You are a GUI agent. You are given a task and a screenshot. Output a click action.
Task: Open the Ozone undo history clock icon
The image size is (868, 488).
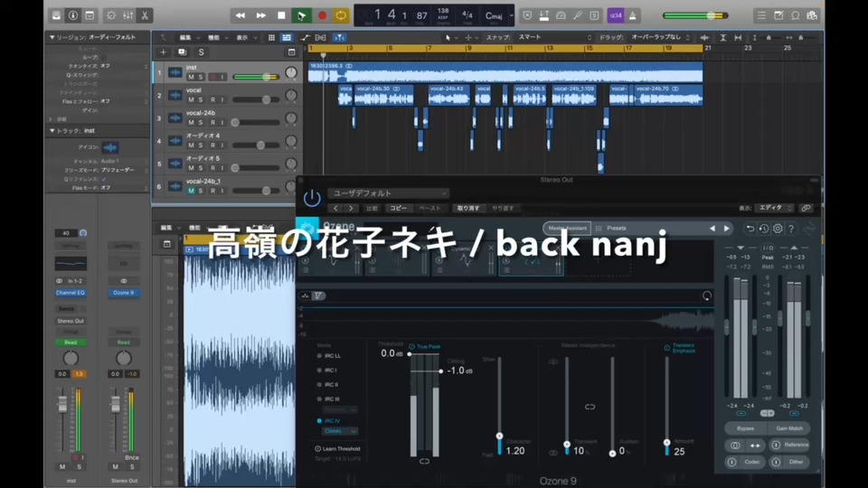pos(764,229)
